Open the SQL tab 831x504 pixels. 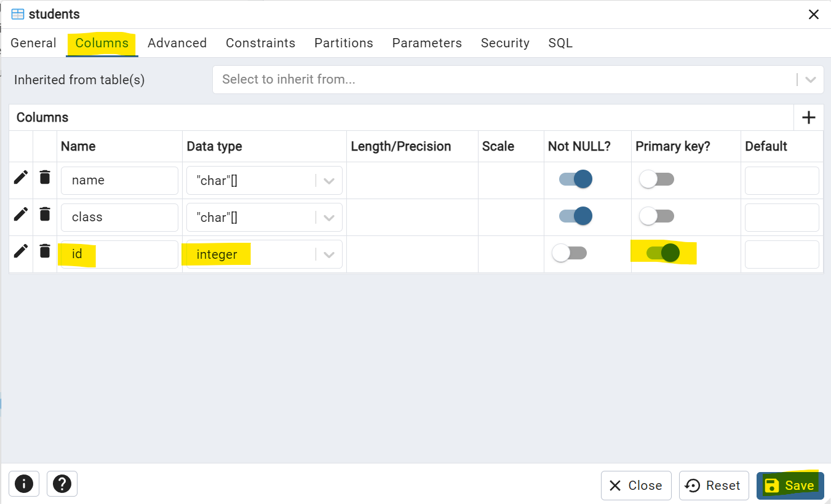(x=560, y=42)
